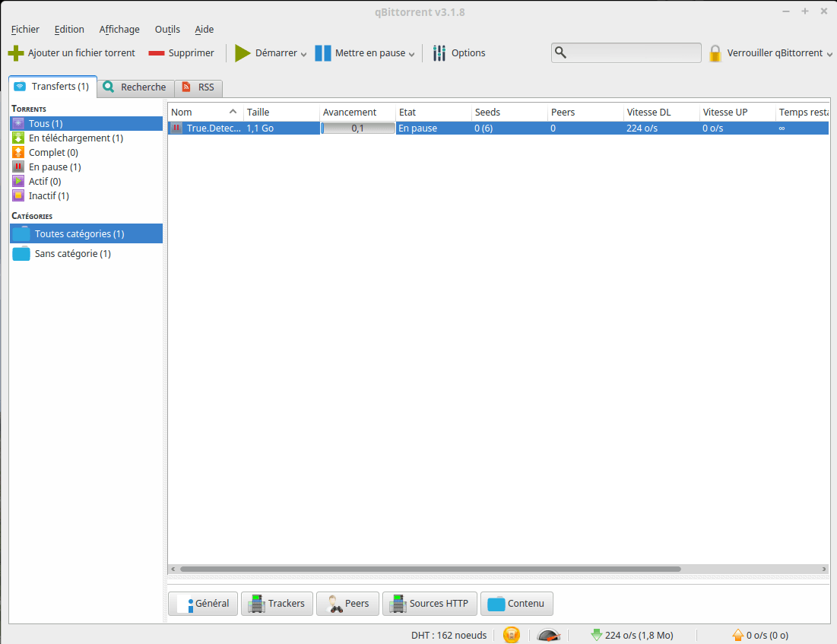This screenshot has width=837, height=644.
Task: Toggle the Contenu panel view
Action: click(517, 604)
